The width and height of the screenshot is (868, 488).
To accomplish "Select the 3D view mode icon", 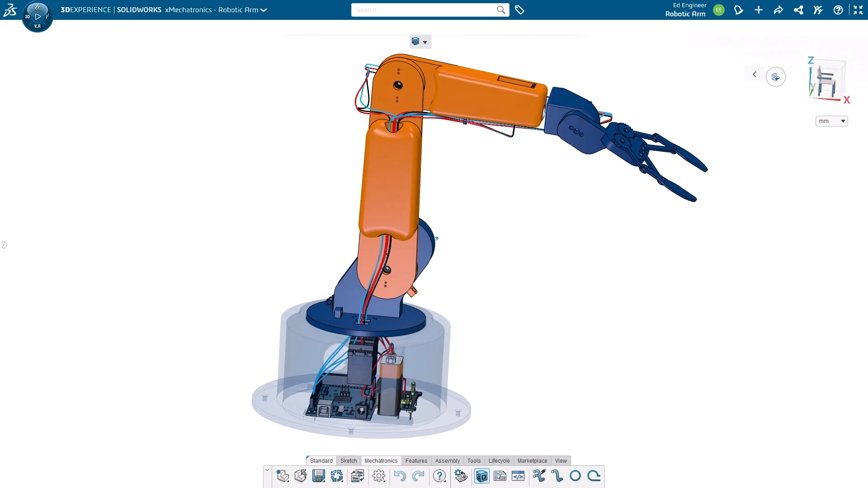I will pos(482,476).
